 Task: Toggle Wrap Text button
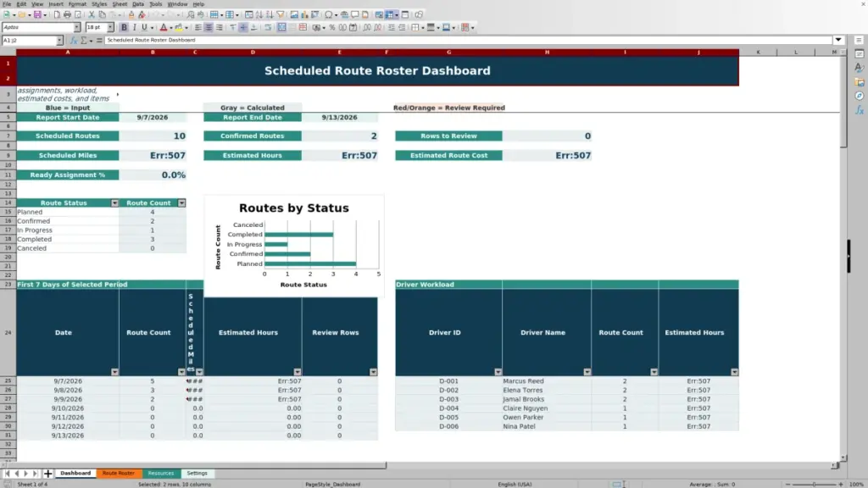268,27
